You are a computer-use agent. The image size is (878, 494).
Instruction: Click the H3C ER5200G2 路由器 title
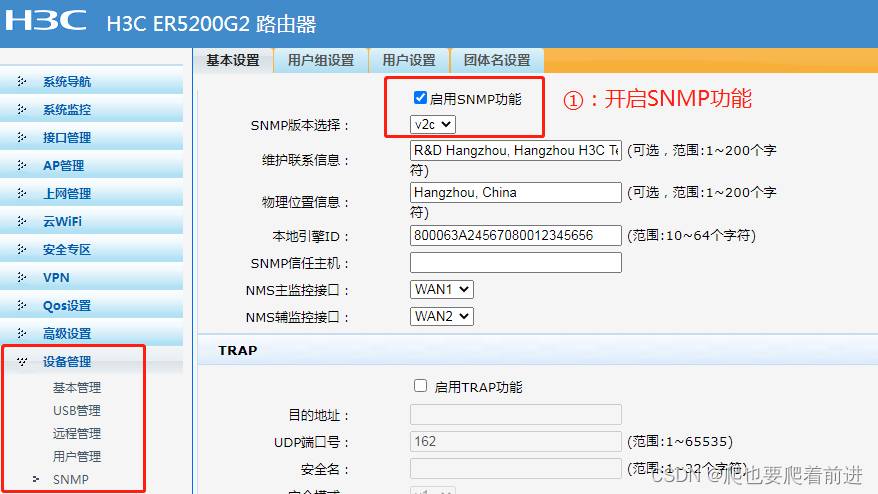click(211, 24)
